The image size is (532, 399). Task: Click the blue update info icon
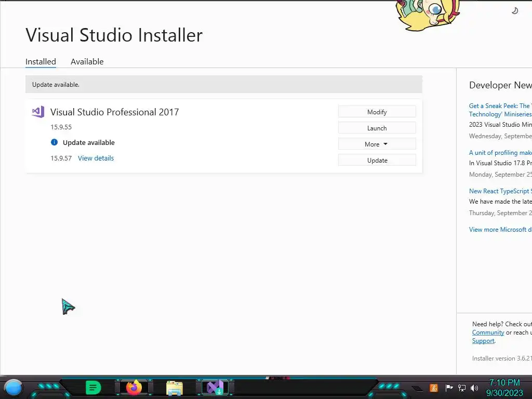click(x=54, y=142)
